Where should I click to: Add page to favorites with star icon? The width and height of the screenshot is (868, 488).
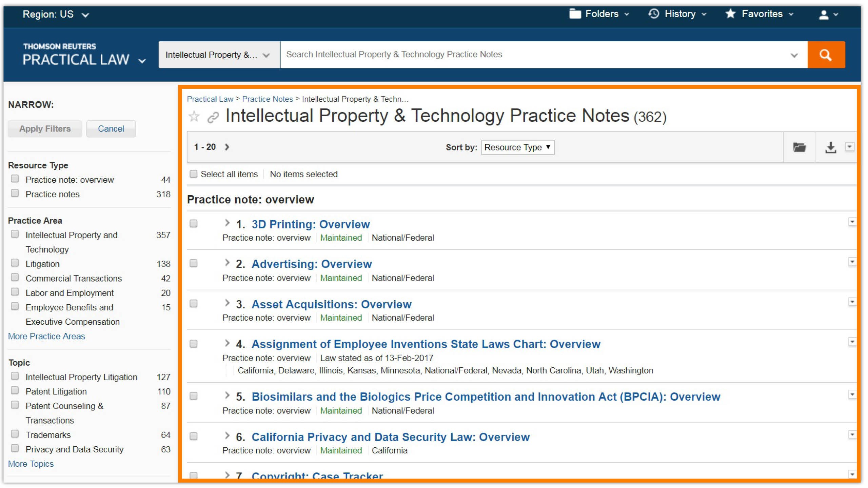click(x=194, y=117)
